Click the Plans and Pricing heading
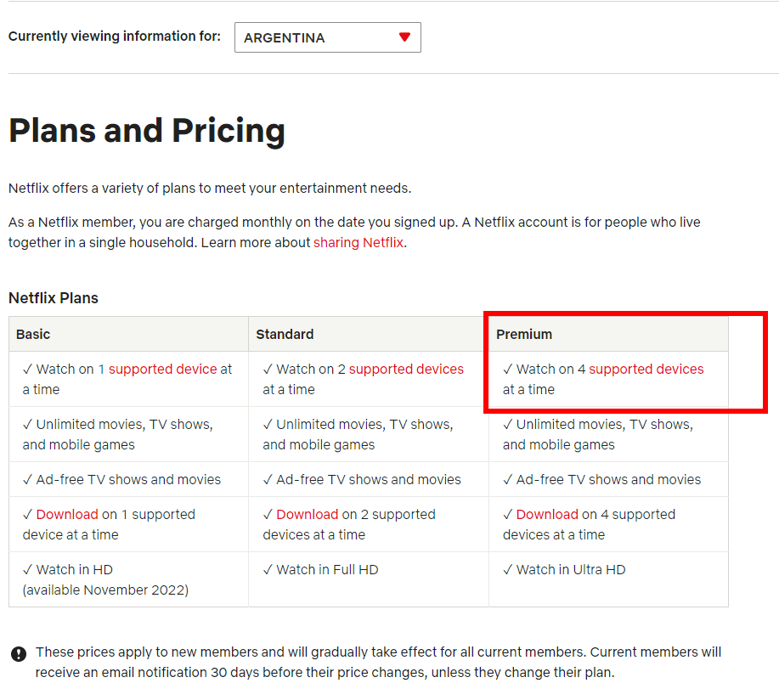Screen dimensions: 779x700 pyautogui.click(x=147, y=131)
